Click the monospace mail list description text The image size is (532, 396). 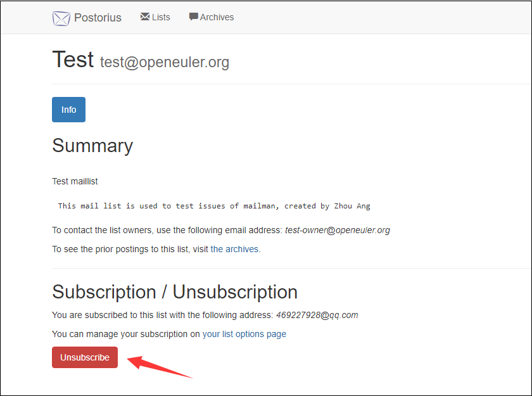point(214,206)
